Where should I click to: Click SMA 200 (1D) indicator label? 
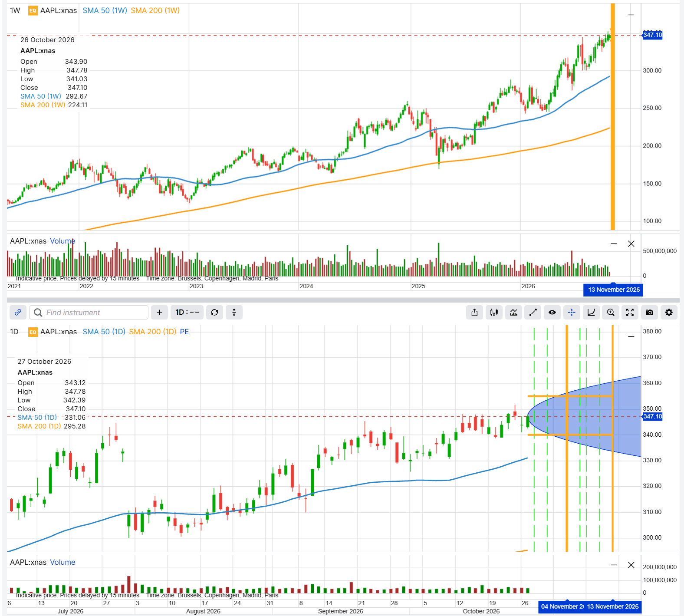pyautogui.click(x=153, y=332)
